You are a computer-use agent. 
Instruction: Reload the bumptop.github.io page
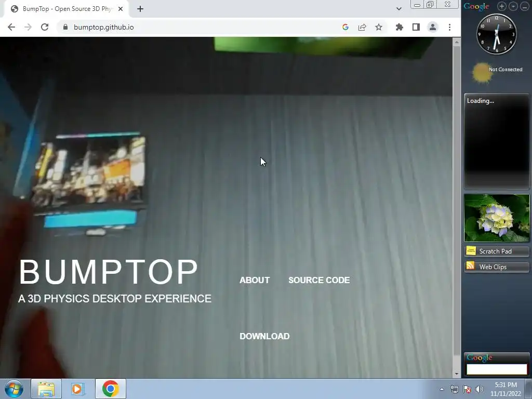[45, 27]
